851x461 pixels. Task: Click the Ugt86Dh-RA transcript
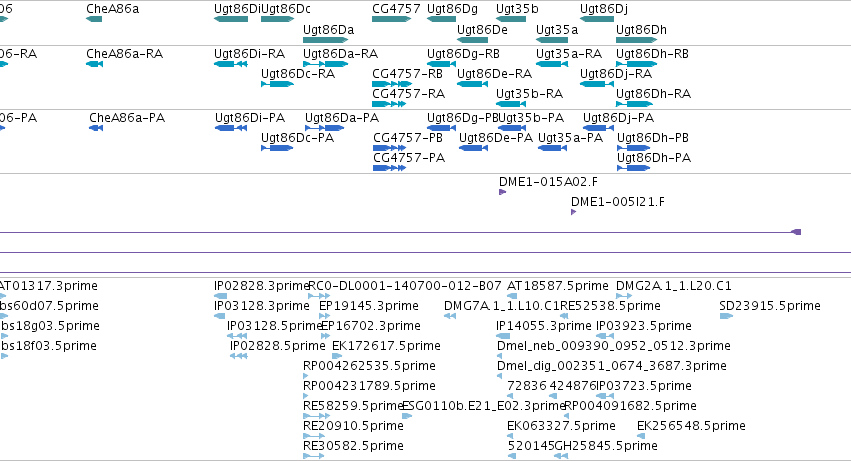634,104
